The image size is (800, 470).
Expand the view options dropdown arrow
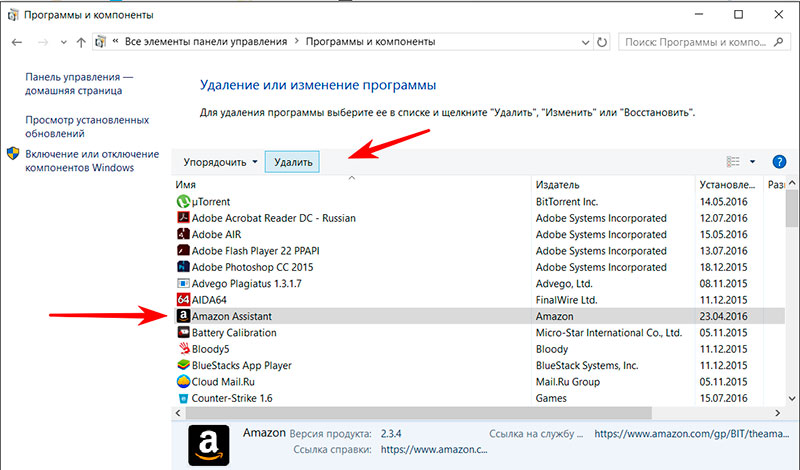tap(752, 162)
